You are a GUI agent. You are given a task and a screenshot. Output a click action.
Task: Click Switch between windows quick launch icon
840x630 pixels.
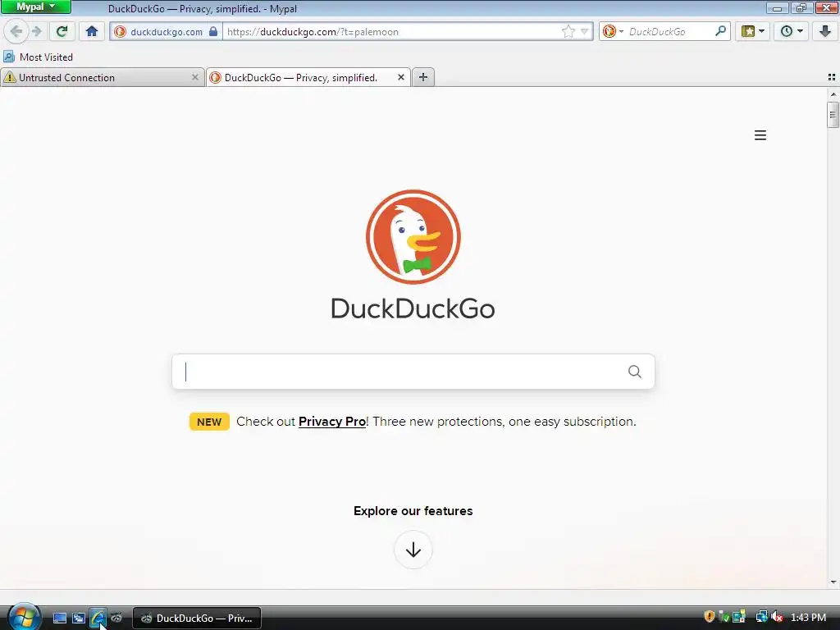pos(79,619)
